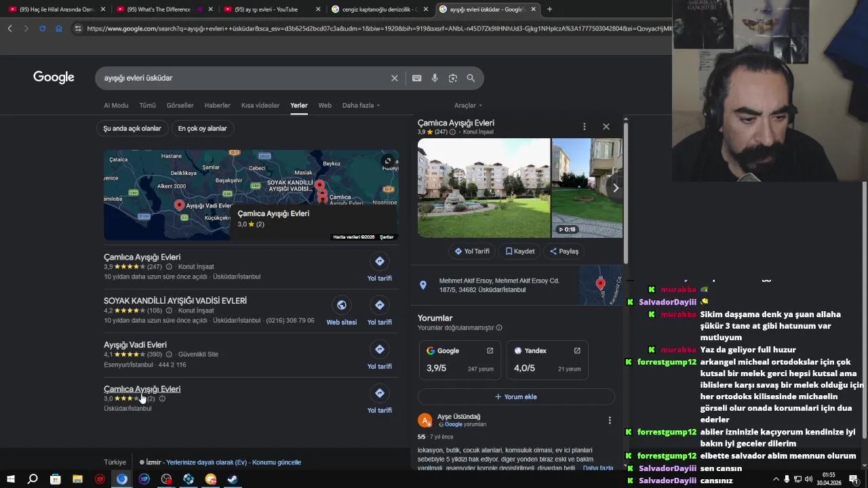The height and width of the screenshot is (488, 868).
Task: Open Ayışığı Vadi Evleri listing
Action: click(x=135, y=345)
